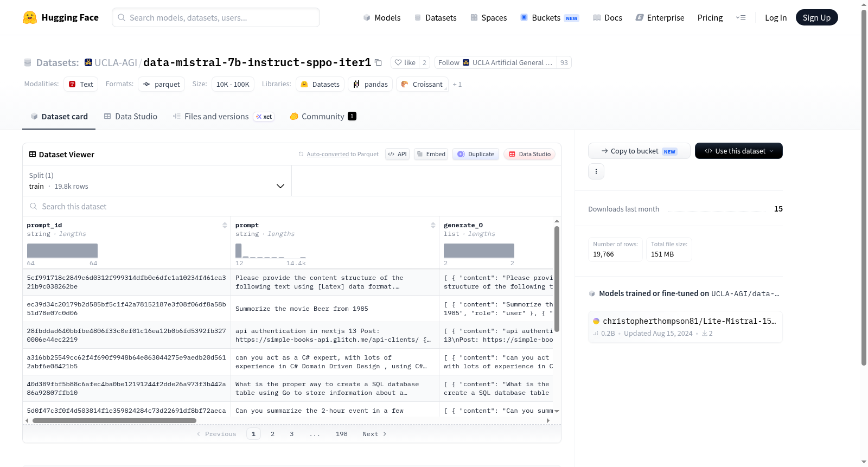868x467 pixels.
Task: Expand the Use this dataset dropdown
Action: (738, 151)
